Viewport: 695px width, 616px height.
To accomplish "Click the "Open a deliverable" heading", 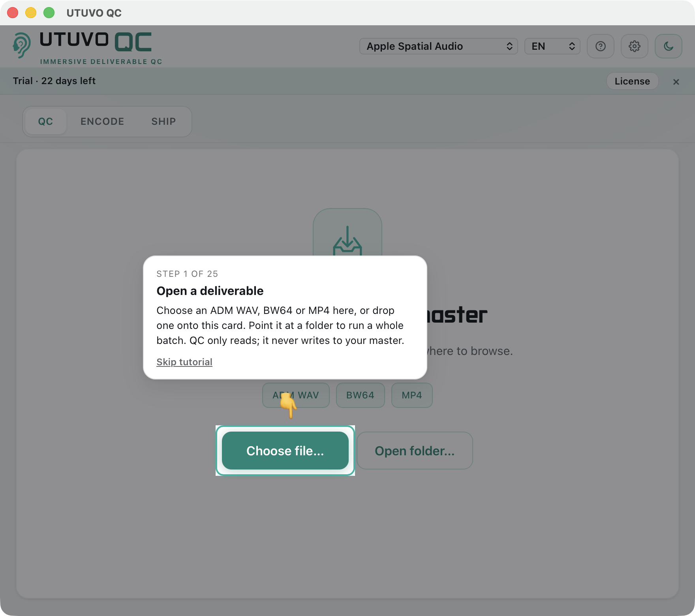I will coord(210,291).
